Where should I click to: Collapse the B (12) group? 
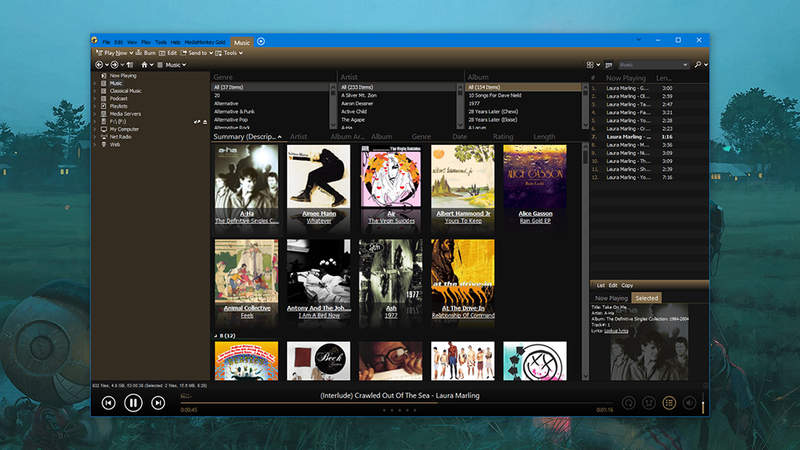click(215, 336)
